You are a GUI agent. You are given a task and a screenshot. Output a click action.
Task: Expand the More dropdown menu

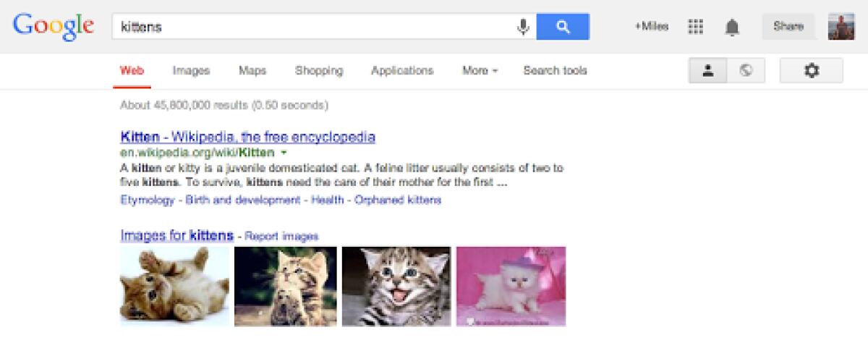[480, 70]
